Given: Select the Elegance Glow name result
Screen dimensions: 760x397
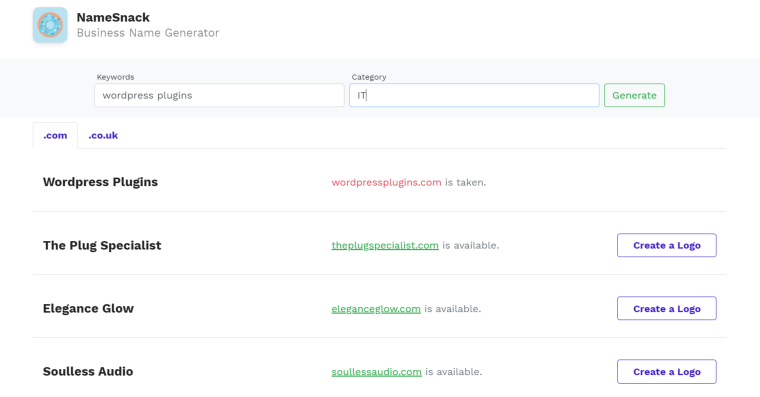Looking at the screenshot, I should click(x=88, y=308).
